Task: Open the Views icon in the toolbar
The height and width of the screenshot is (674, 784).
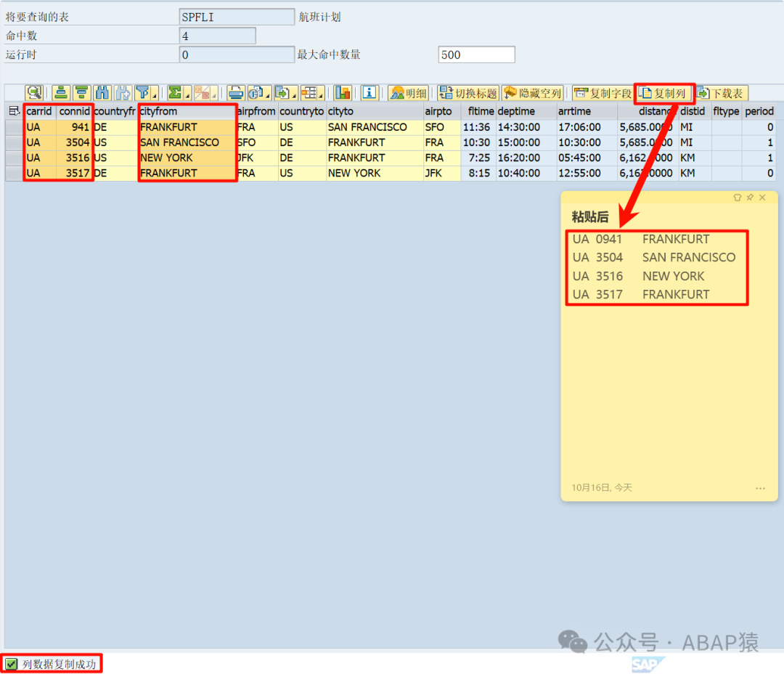Action: [x=256, y=93]
